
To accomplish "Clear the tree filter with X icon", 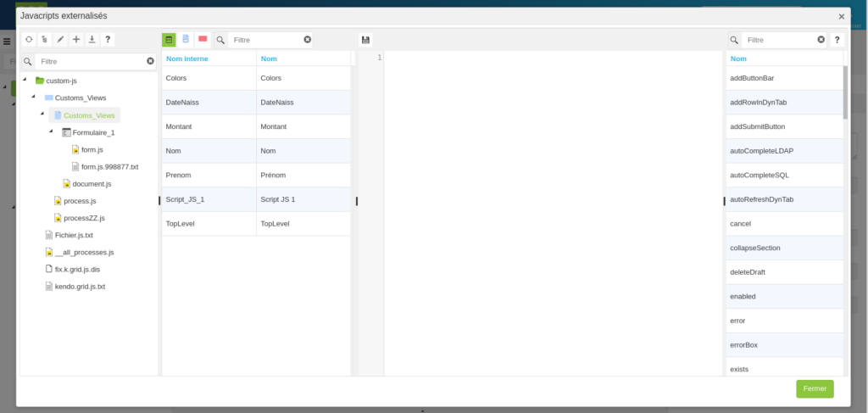I will [150, 61].
